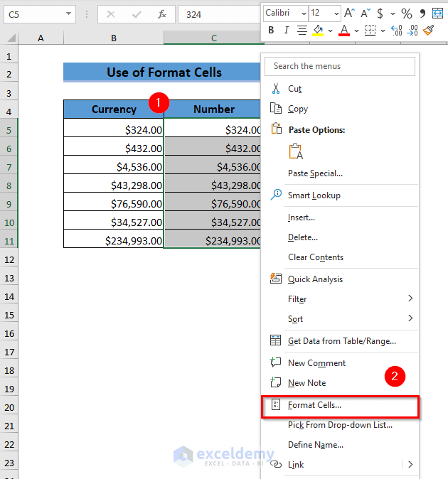Click the formula bar Cancel X icon
Image resolution: width=448 pixels, height=479 pixels.
coord(111,14)
